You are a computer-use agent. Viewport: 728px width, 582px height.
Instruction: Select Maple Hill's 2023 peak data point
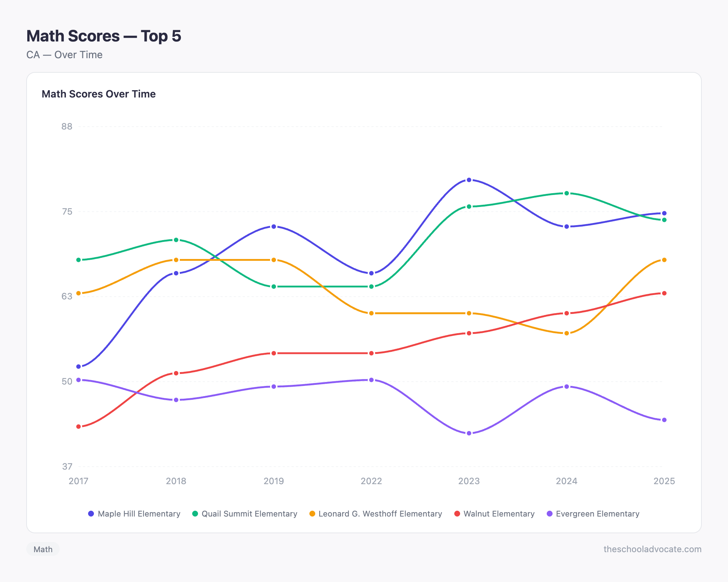point(469,180)
